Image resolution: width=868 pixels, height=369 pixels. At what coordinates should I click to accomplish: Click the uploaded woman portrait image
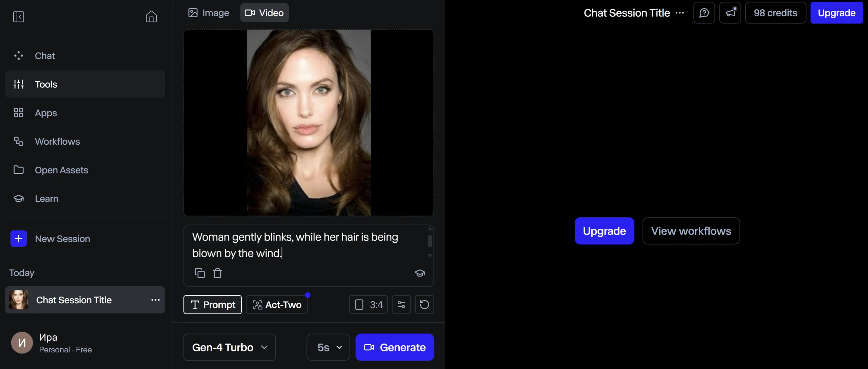[x=309, y=123]
